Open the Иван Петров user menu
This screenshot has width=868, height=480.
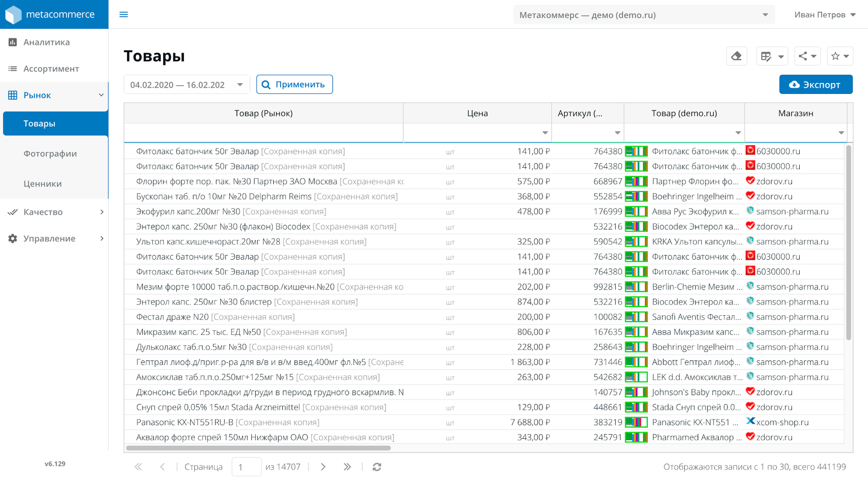pos(824,15)
